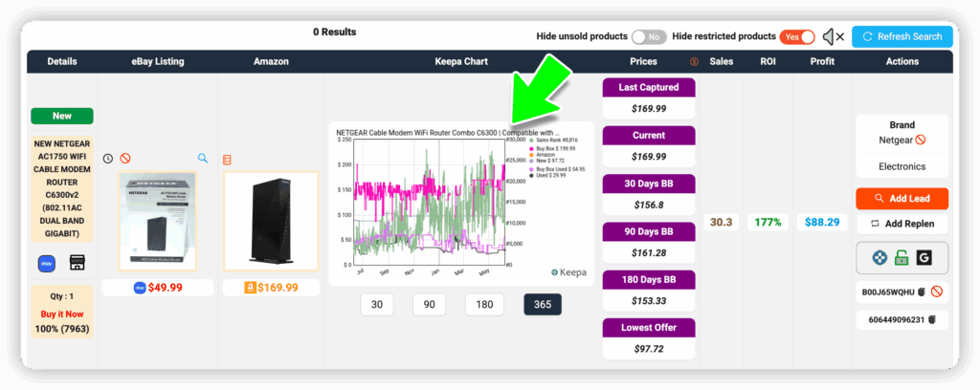Click the NEW NETGEAR AC1750 product title
Viewport: 980px width, 390px height.
pyautogui.click(x=62, y=188)
